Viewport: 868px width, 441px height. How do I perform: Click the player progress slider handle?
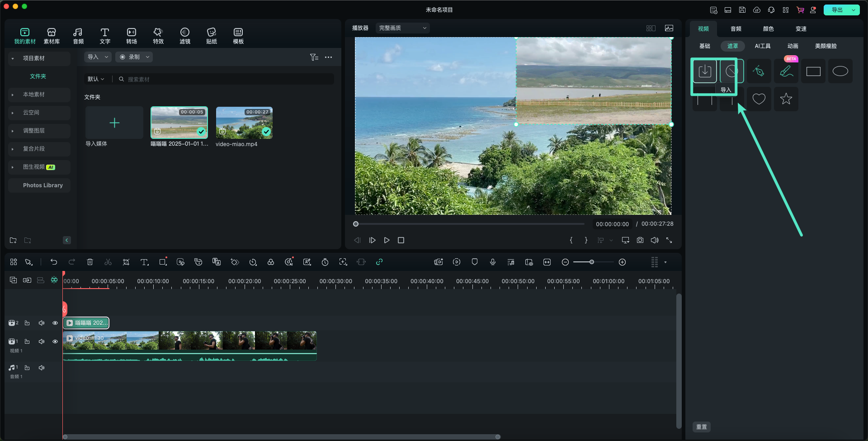[356, 224]
